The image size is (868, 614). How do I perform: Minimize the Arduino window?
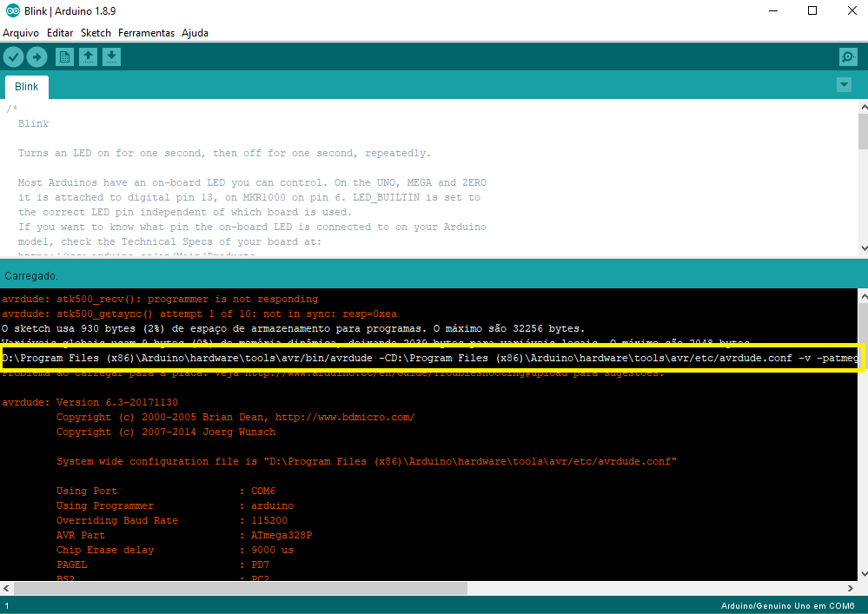(x=773, y=10)
